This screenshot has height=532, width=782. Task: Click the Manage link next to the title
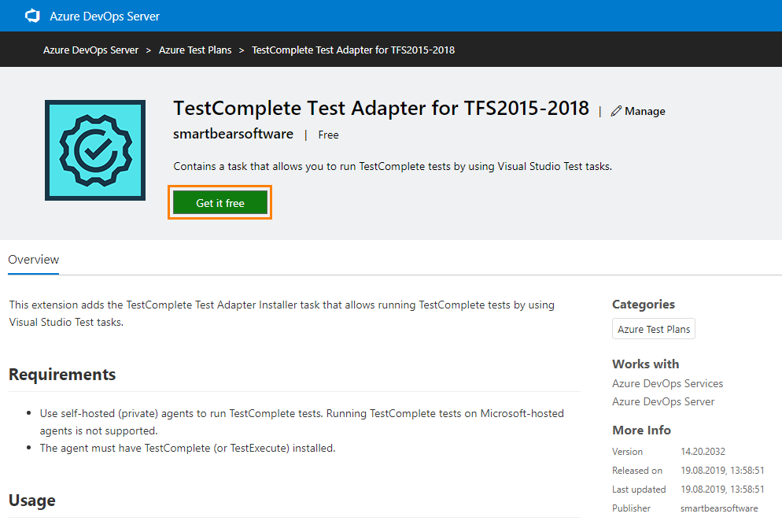pyautogui.click(x=644, y=111)
